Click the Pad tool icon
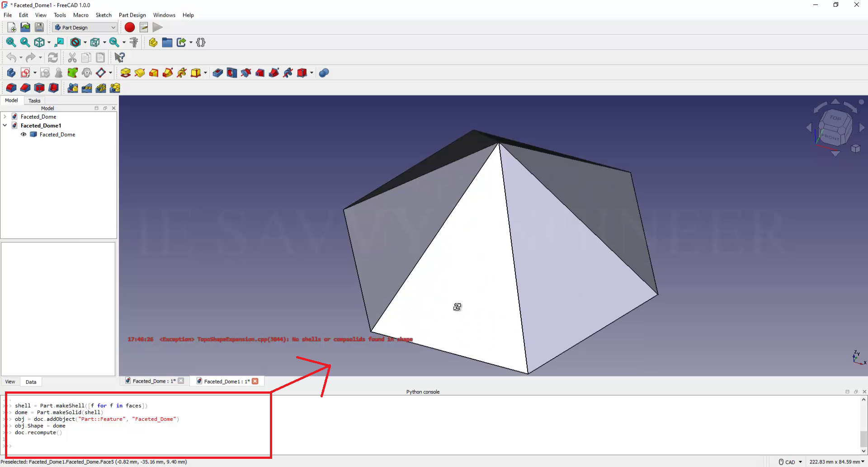Image resolution: width=868 pixels, height=467 pixels. [x=126, y=73]
